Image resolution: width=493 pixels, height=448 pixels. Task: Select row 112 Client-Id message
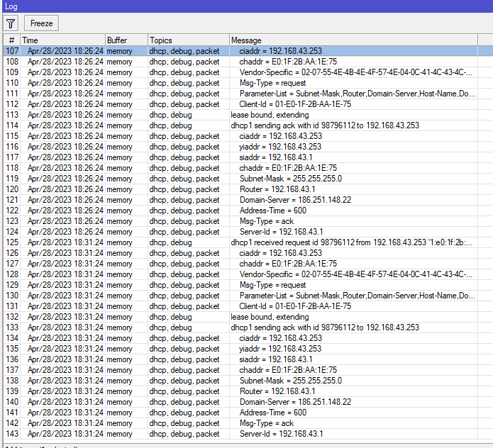pyautogui.click(x=295, y=104)
